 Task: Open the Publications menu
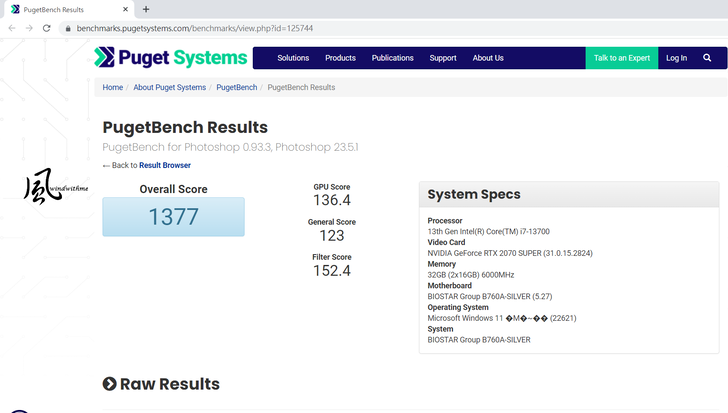392,58
